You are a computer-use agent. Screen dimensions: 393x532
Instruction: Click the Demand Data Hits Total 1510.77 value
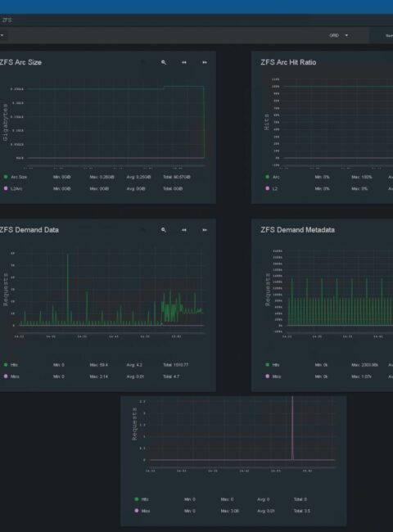[176, 365]
